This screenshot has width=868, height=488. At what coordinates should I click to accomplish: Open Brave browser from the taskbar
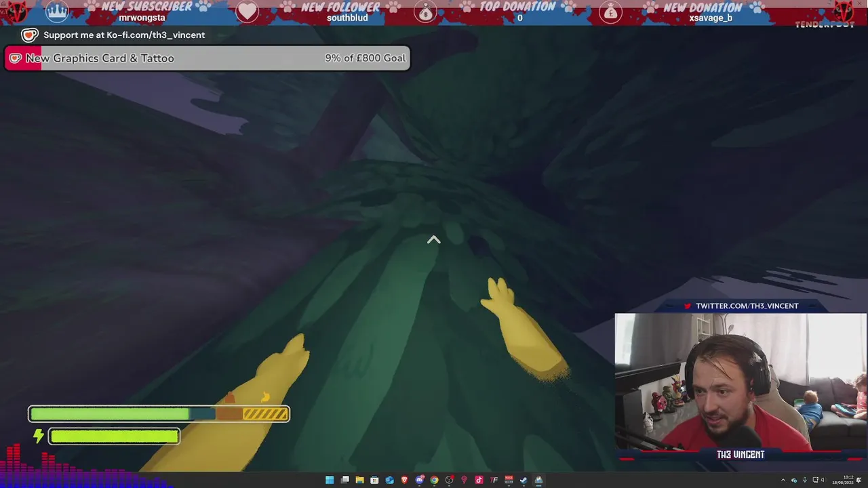click(x=405, y=480)
